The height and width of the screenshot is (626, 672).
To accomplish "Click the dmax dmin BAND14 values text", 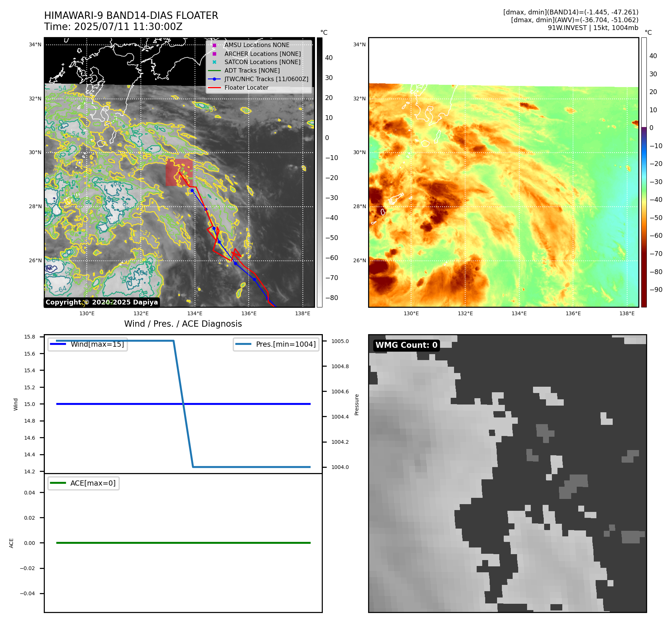I will click(571, 12).
